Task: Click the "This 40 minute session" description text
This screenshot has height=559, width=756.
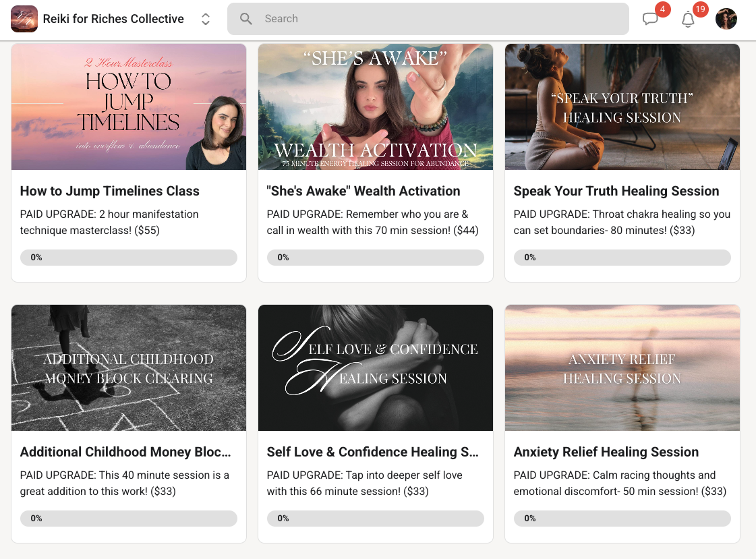Action: [x=124, y=483]
